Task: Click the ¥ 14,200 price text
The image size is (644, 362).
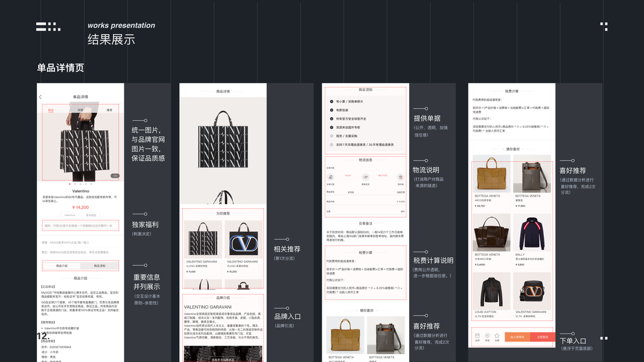Action: 80,208
